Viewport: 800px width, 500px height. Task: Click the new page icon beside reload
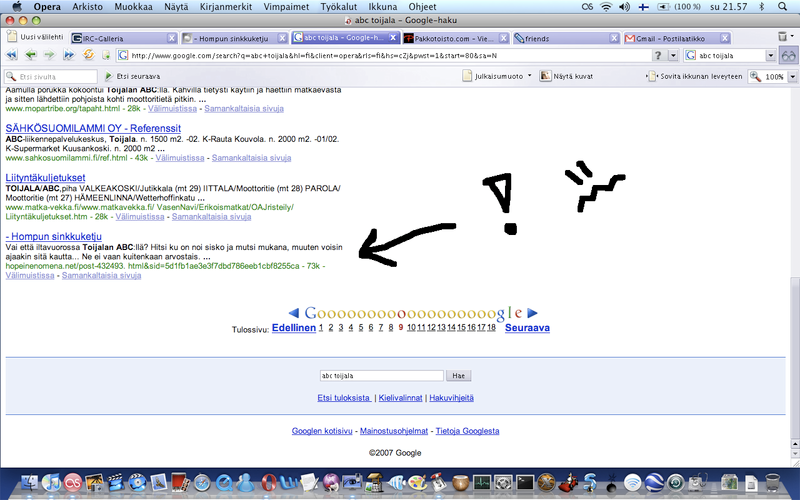106,55
